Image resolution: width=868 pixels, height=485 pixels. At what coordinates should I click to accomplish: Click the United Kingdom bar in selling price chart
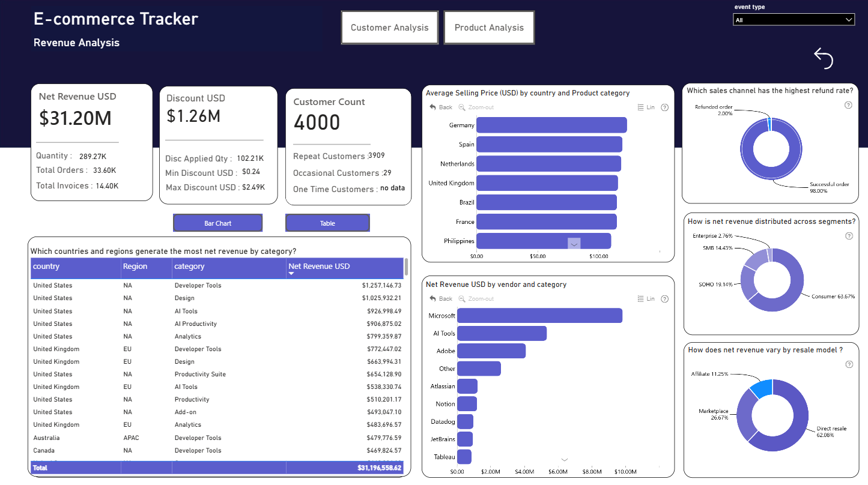[547, 183]
